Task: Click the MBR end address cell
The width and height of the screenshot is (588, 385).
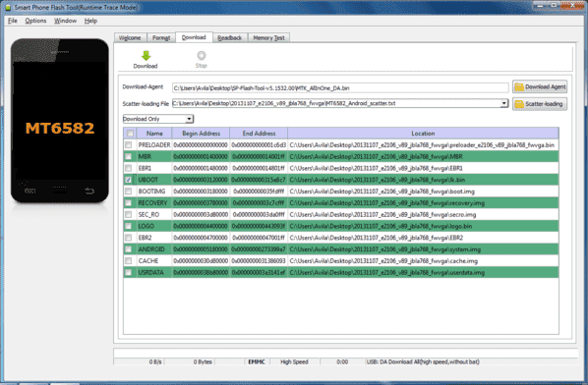Action: [259, 156]
